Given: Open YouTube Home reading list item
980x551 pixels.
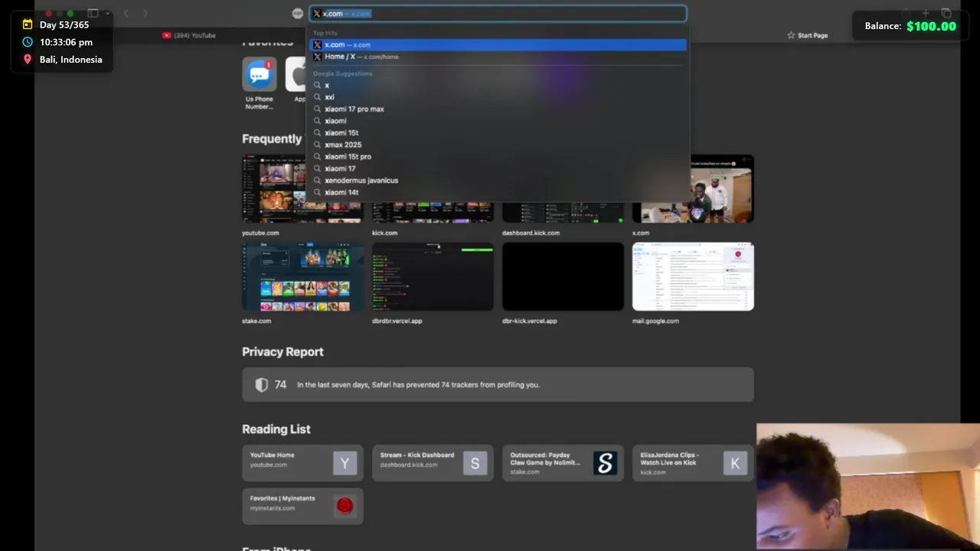Looking at the screenshot, I should pos(302,463).
